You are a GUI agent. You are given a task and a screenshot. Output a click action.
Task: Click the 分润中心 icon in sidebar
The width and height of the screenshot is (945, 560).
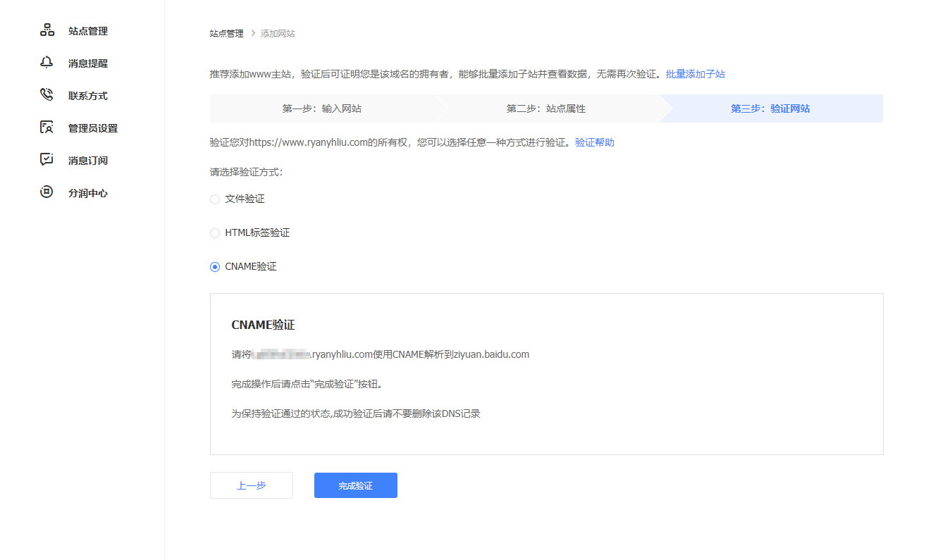[47, 192]
